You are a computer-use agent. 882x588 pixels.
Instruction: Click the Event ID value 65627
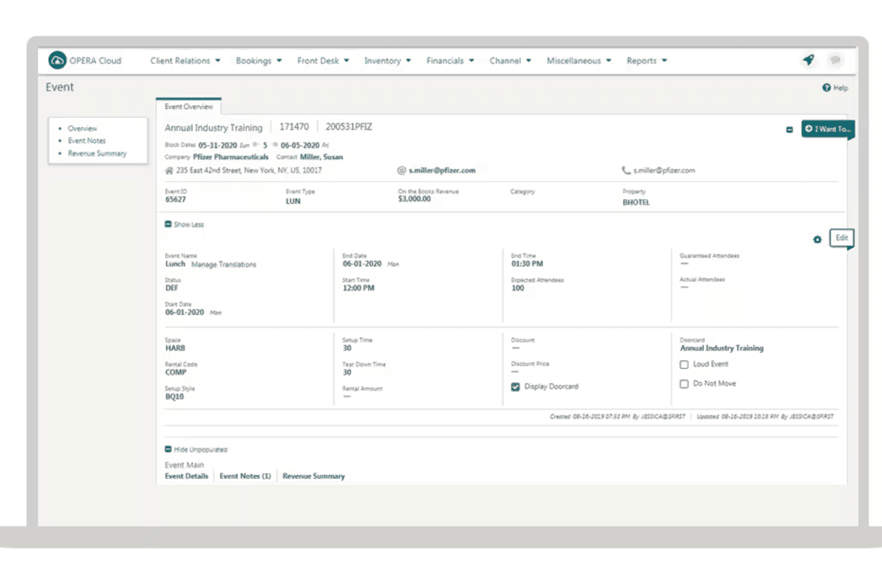pos(175,200)
